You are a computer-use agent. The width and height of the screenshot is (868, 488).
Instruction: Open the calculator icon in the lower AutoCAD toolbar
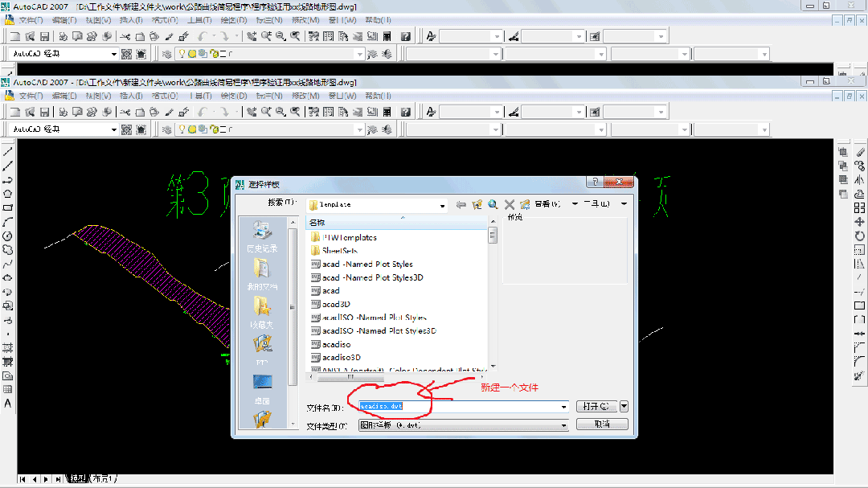tap(387, 112)
